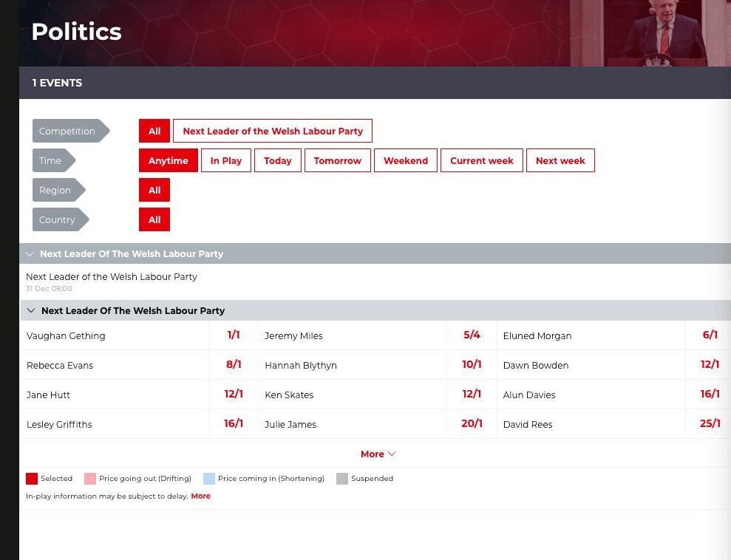Click the 1 EVENTS count heading

(57, 83)
